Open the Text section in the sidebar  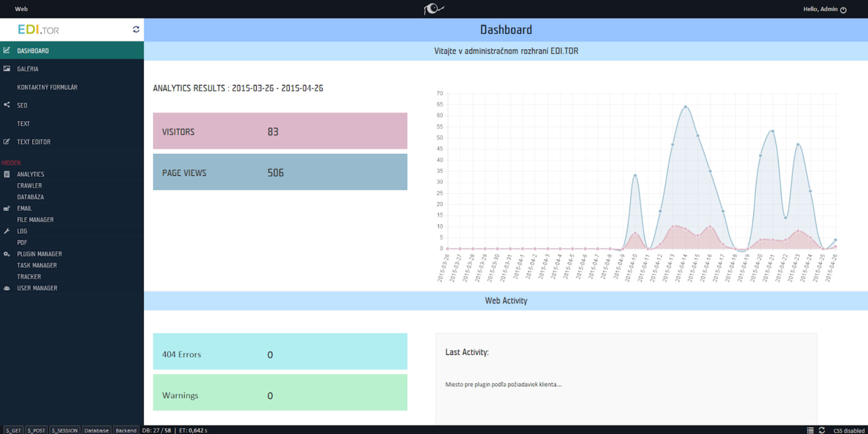click(x=72, y=123)
